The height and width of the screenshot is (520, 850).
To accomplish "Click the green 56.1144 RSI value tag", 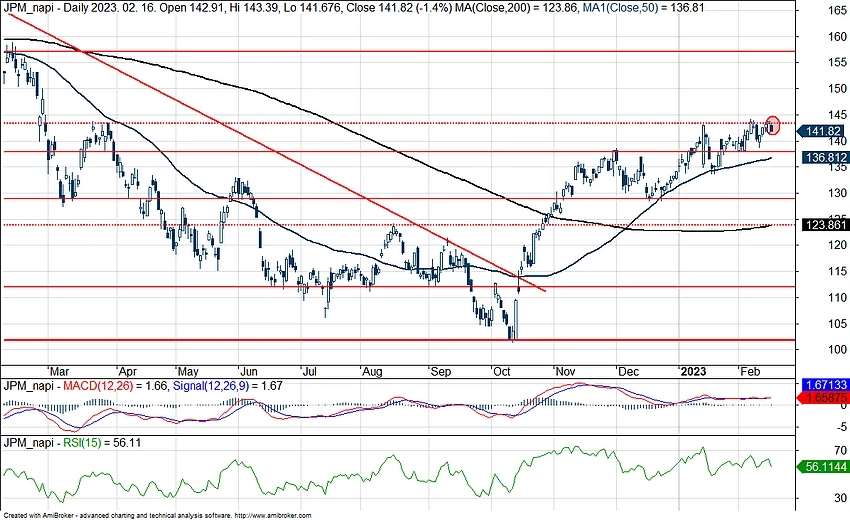I will [826, 467].
